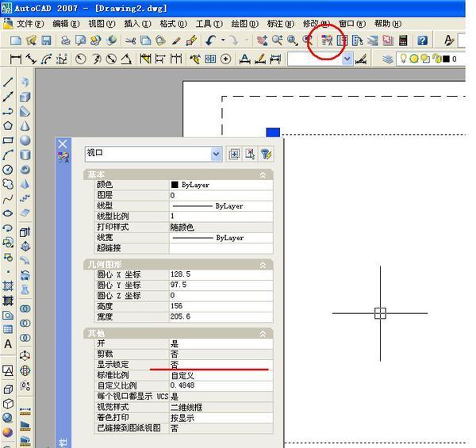Click the Quick Select icon in properties panel

266,155
